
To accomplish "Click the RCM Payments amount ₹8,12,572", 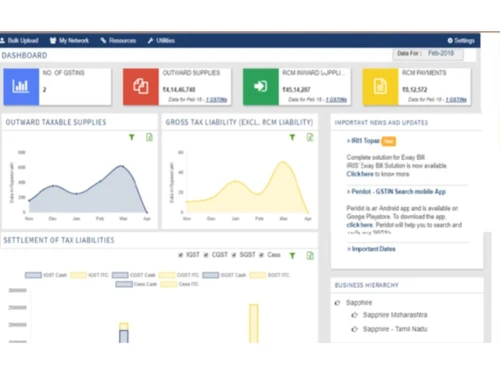I will [415, 90].
